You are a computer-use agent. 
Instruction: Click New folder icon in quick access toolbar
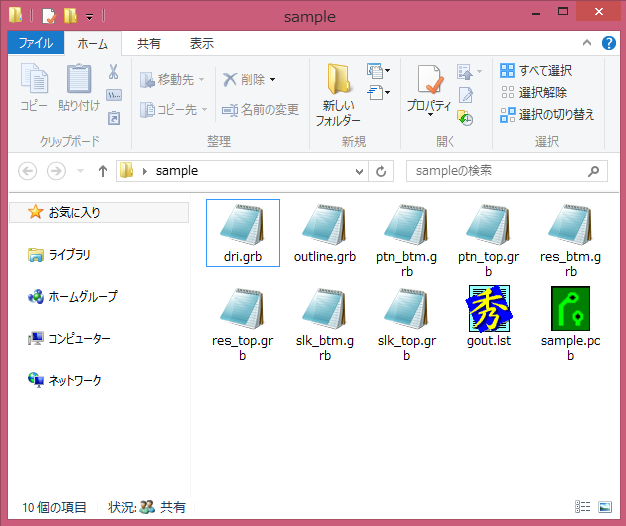(x=71, y=16)
